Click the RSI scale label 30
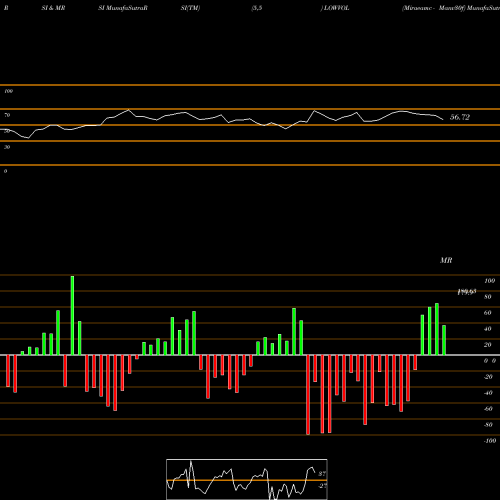500x500 pixels. [x=7, y=147]
